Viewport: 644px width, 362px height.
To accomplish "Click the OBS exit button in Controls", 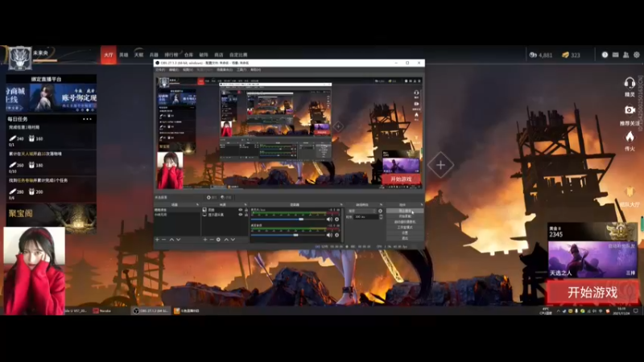I will 405,238.
